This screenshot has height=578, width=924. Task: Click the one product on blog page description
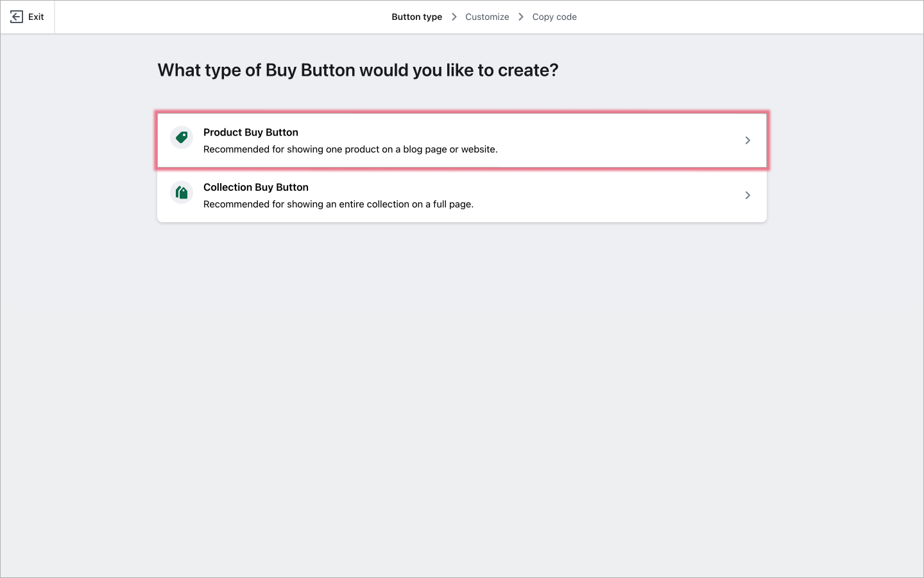pos(350,150)
